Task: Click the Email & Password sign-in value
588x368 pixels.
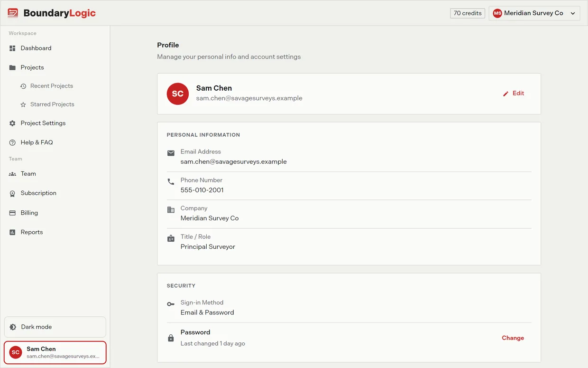Action: pos(207,312)
